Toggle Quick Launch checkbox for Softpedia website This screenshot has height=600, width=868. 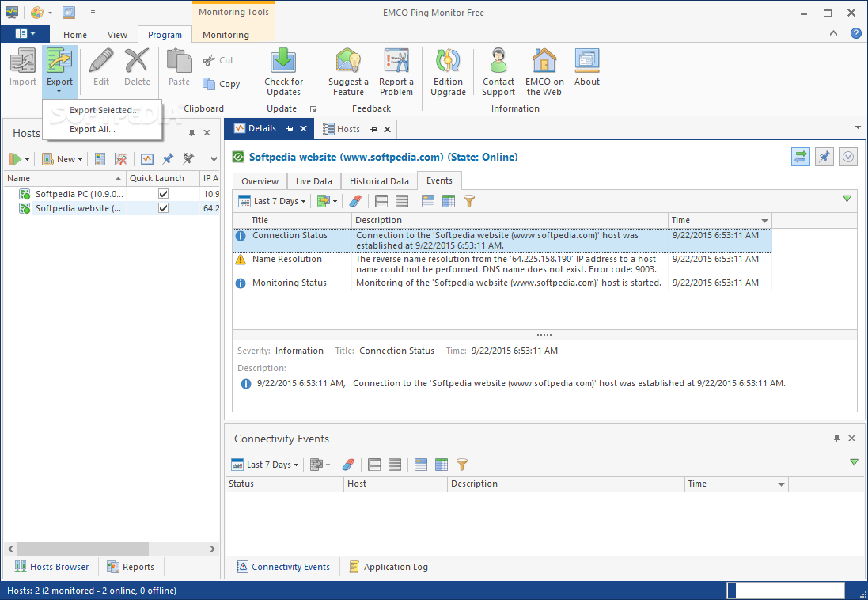(163, 208)
